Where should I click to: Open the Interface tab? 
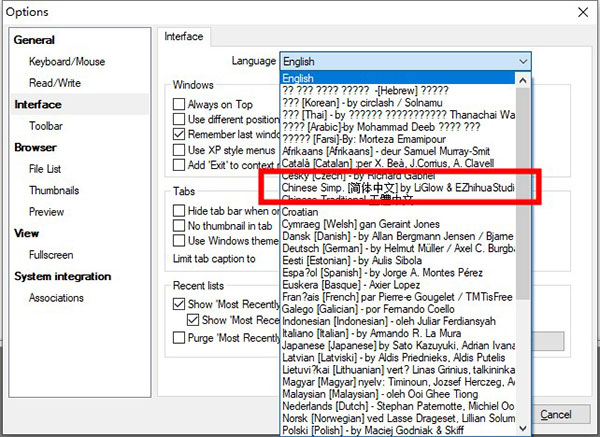[x=184, y=37]
